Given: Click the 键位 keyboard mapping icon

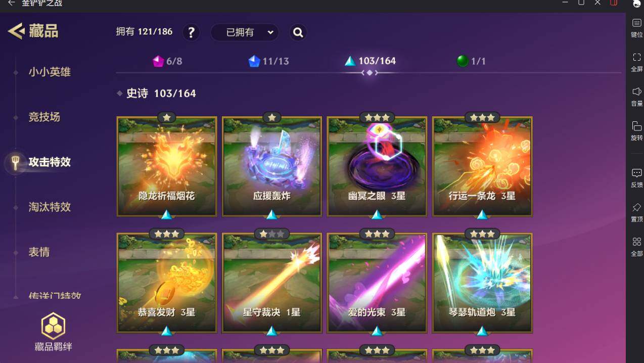Looking at the screenshot, I should (636, 23).
